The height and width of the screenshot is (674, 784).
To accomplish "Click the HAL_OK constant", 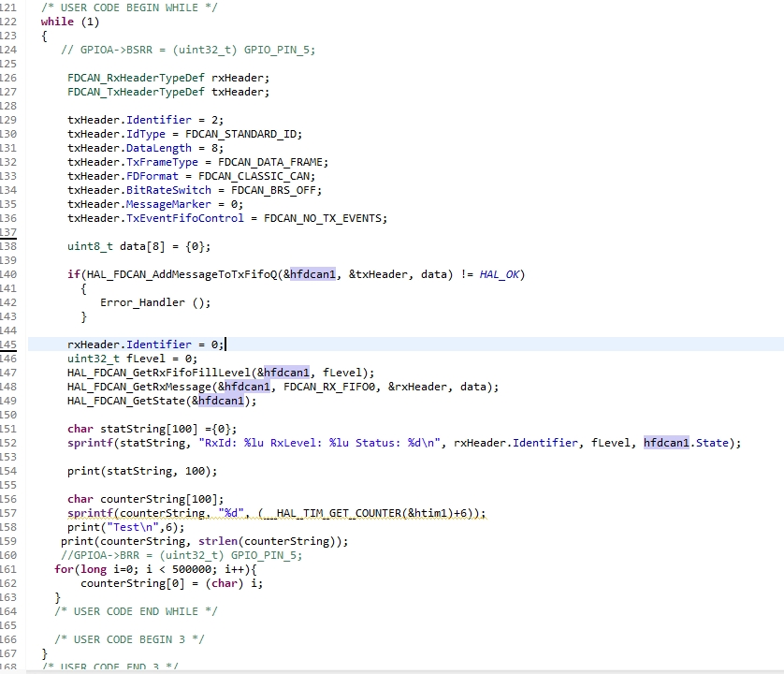I will [501, 274].
